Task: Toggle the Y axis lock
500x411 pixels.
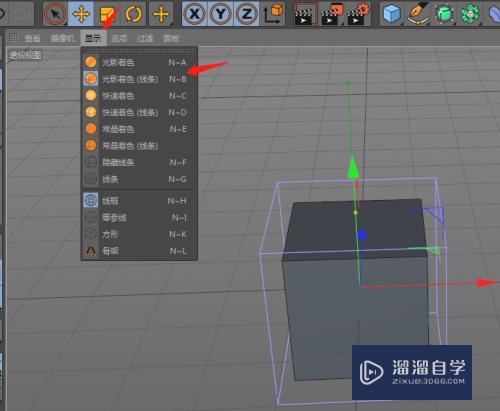Action: [220, 14]
